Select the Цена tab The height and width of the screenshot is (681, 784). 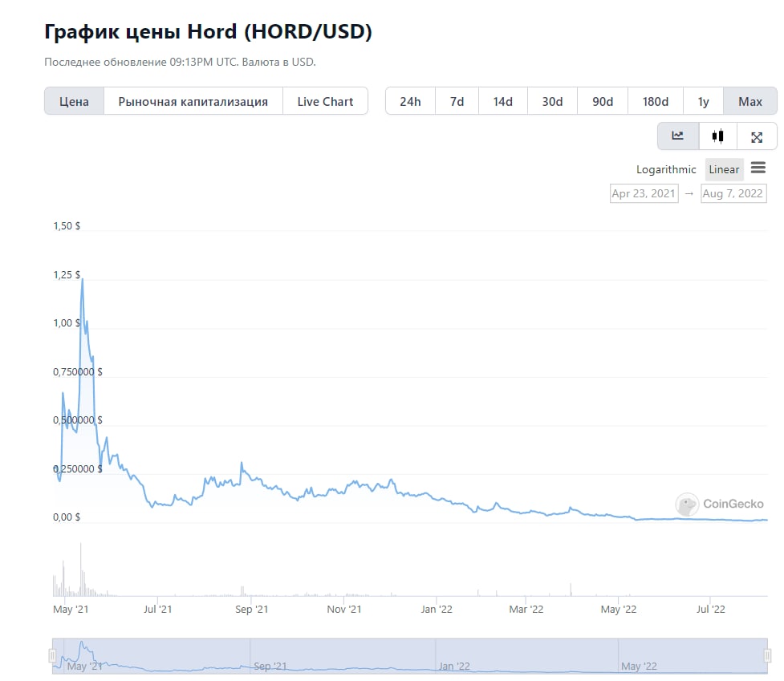pos(74,101)
